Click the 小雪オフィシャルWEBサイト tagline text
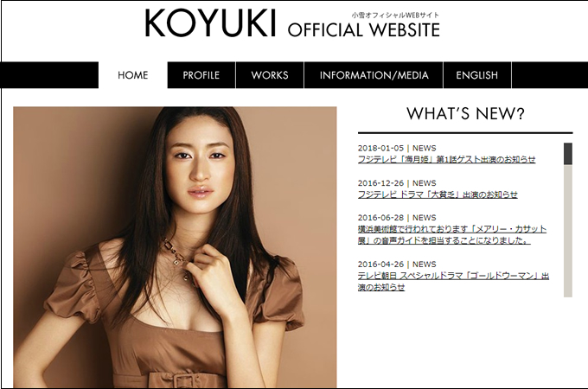Image resolution: width=588 pixels, height=389 pixels. pos(395,15)
